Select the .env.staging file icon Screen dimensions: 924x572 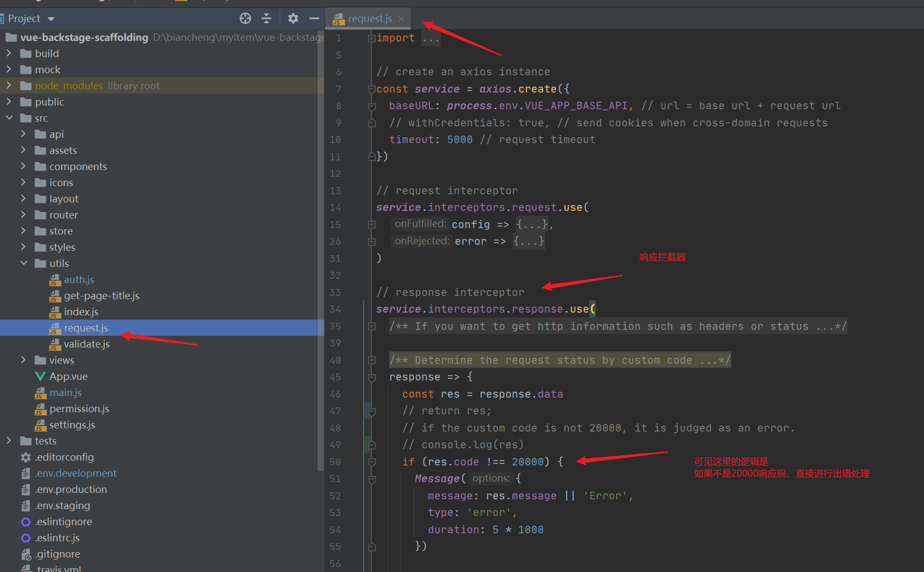(x=26, y=505)
